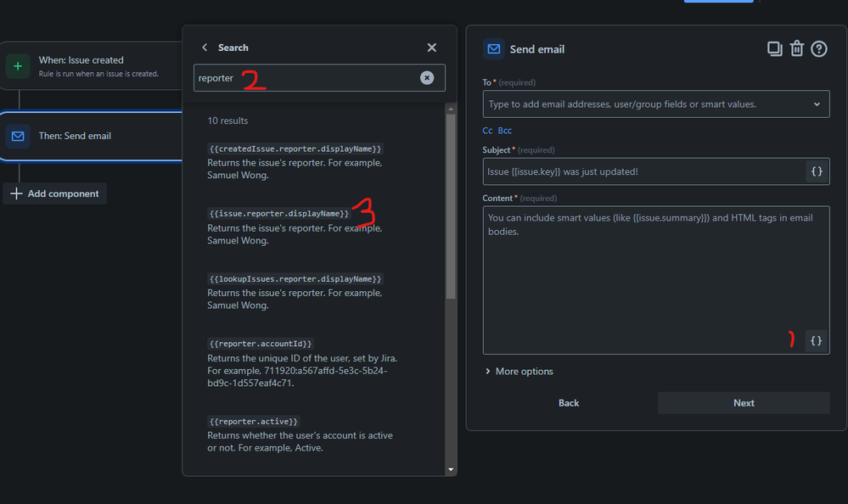Click the trash icon to delete Send email

tap(796, 49)
